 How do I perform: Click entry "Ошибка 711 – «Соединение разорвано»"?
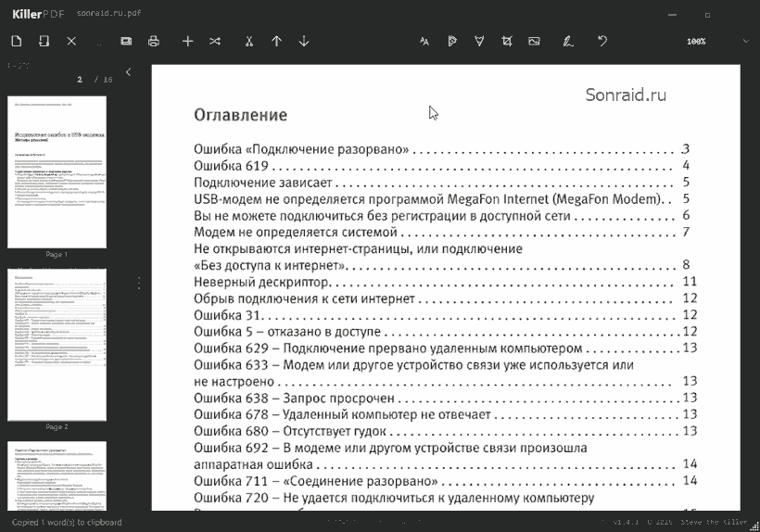pyautogui.click(x=316, y=481)
